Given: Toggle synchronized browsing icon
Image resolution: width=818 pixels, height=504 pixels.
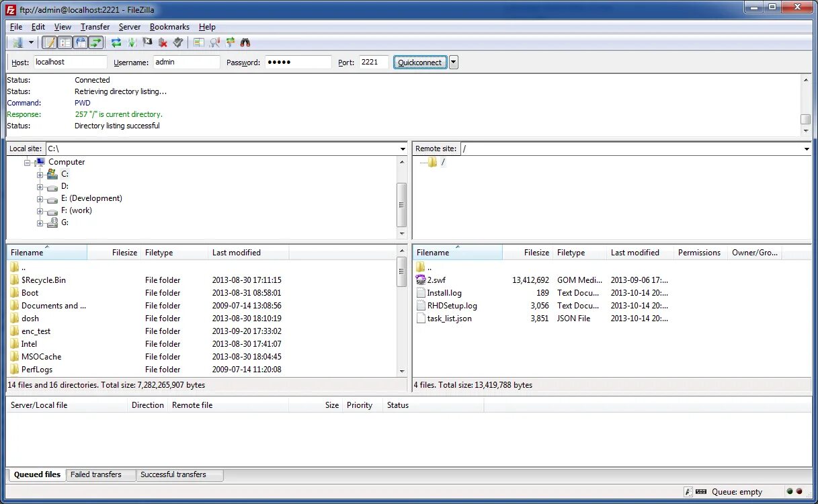Looking at the screenshot, I should (x=230, y=42).
